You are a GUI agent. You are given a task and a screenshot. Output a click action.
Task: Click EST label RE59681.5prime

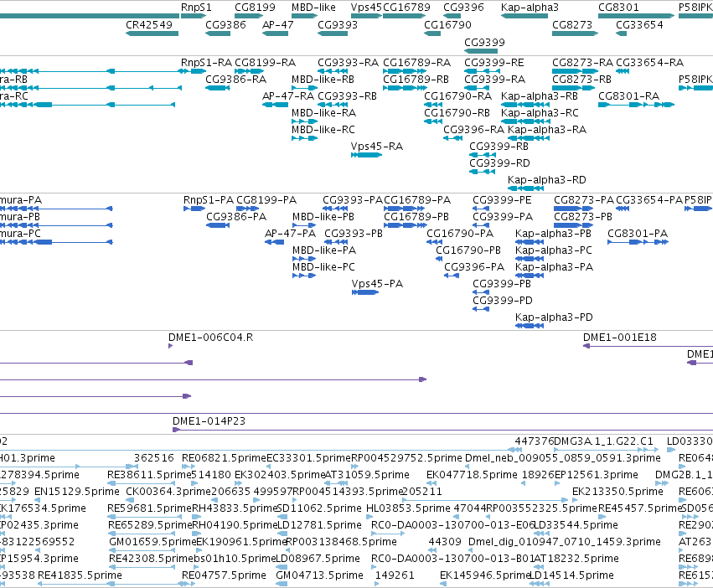[x=150, y=508]
